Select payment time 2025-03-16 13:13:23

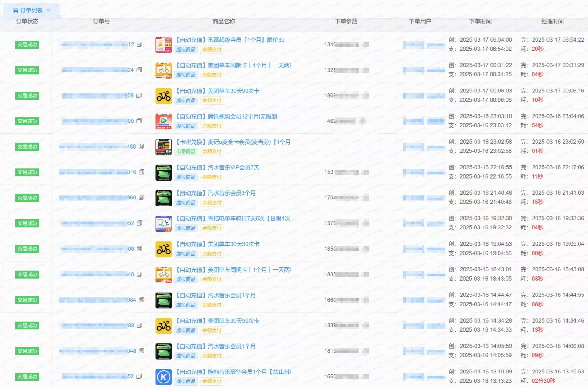point(486,381)
